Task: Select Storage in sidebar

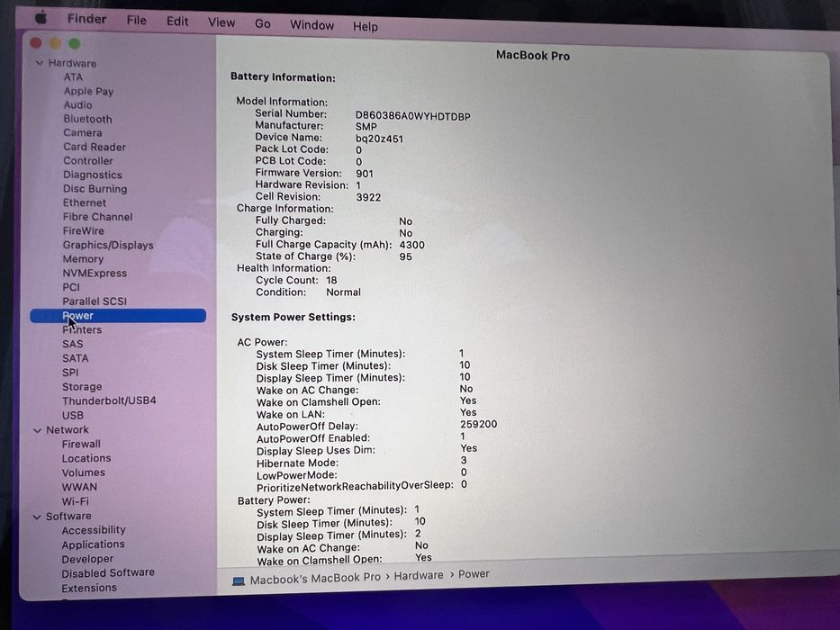Action: tap(82, 387)
